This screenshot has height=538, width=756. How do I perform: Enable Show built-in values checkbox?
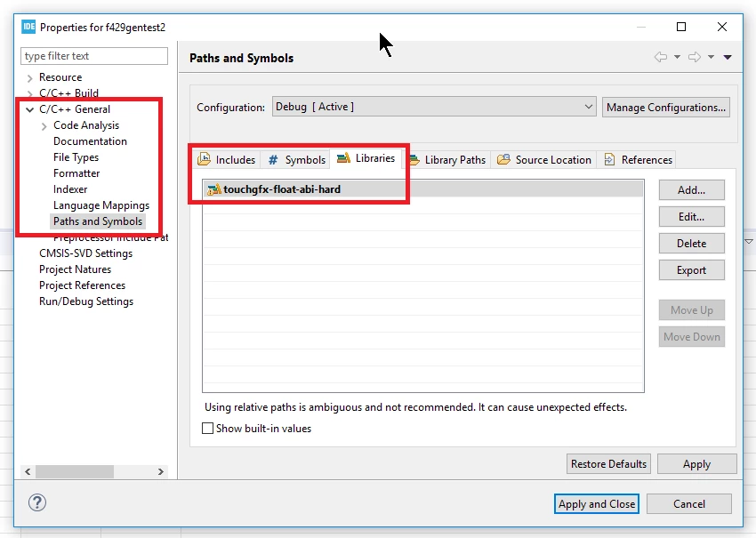207,428
